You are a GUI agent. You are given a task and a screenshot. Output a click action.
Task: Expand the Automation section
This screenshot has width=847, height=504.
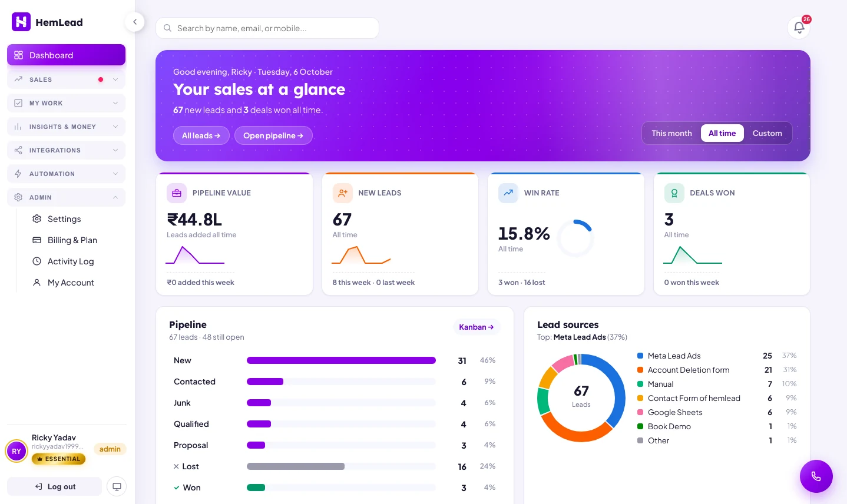pyautogui.click(x=66, y=174)
